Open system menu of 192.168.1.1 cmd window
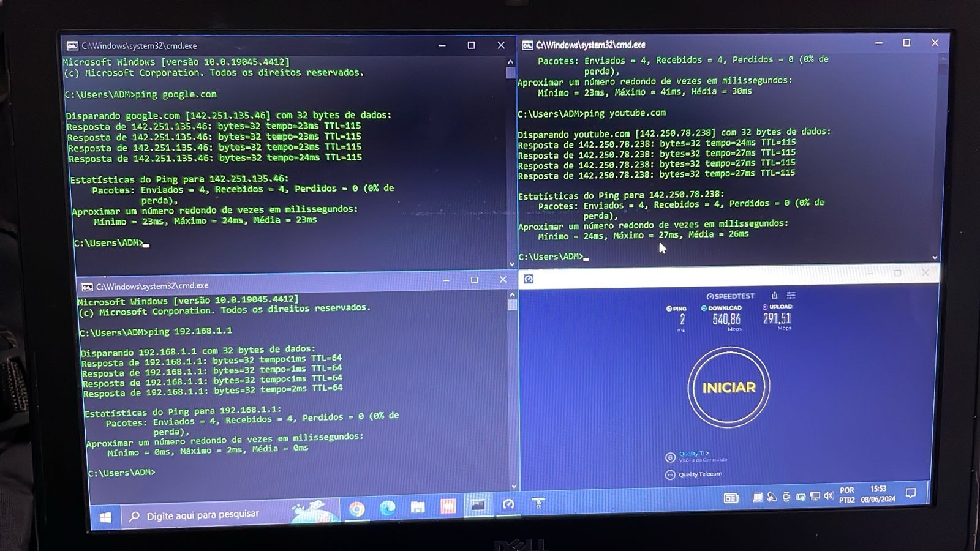The height and width of the screenshot is (551, 980). (87, 287)
